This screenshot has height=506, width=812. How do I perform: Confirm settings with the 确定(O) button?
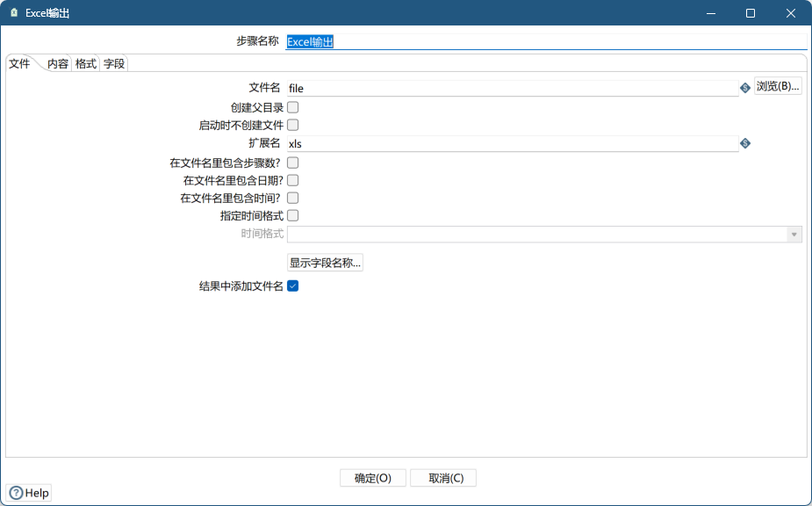click(372, 477)
